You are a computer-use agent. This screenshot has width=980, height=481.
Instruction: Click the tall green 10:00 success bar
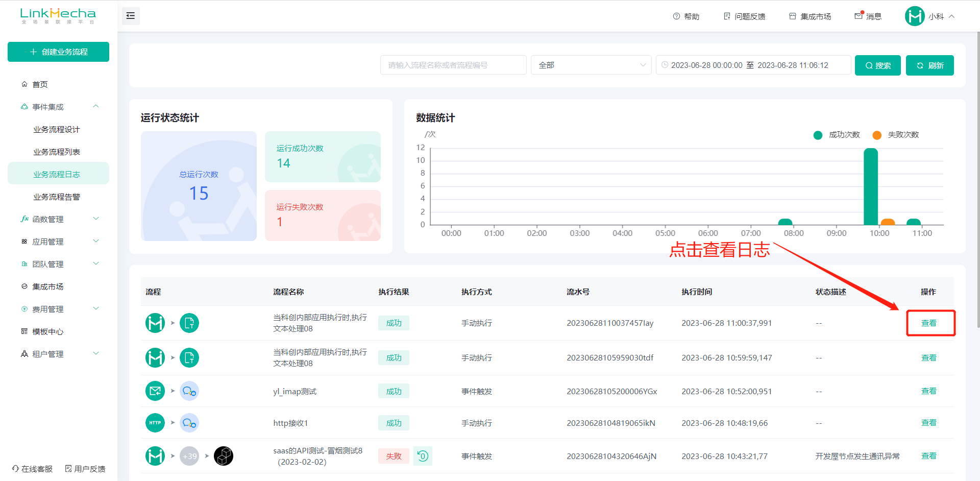pyautogui.click(x=871, y=186)
